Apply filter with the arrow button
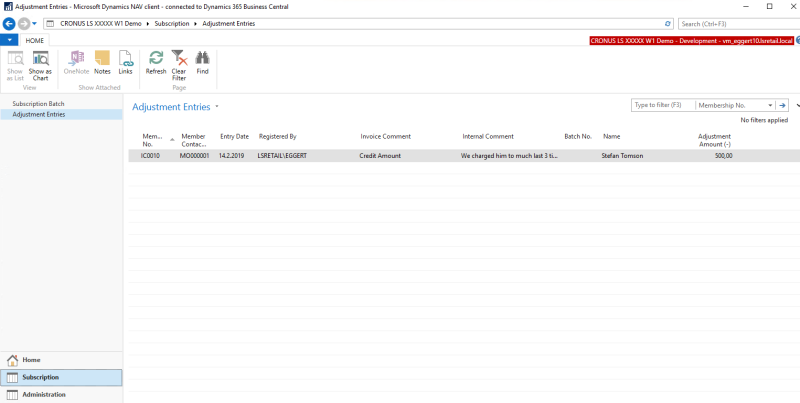 pyautogui.click(x=782, y=105)
